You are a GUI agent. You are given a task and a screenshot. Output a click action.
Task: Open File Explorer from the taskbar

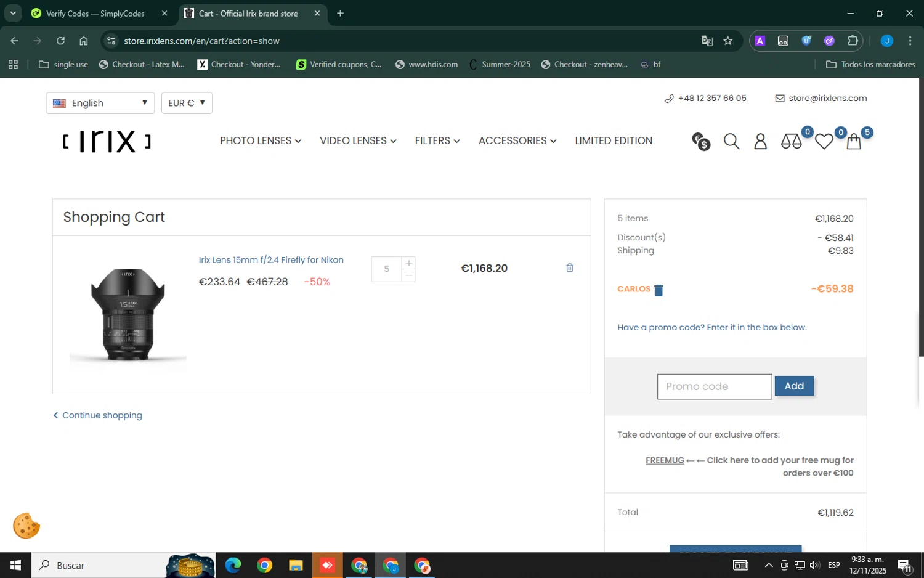[296, 565]
